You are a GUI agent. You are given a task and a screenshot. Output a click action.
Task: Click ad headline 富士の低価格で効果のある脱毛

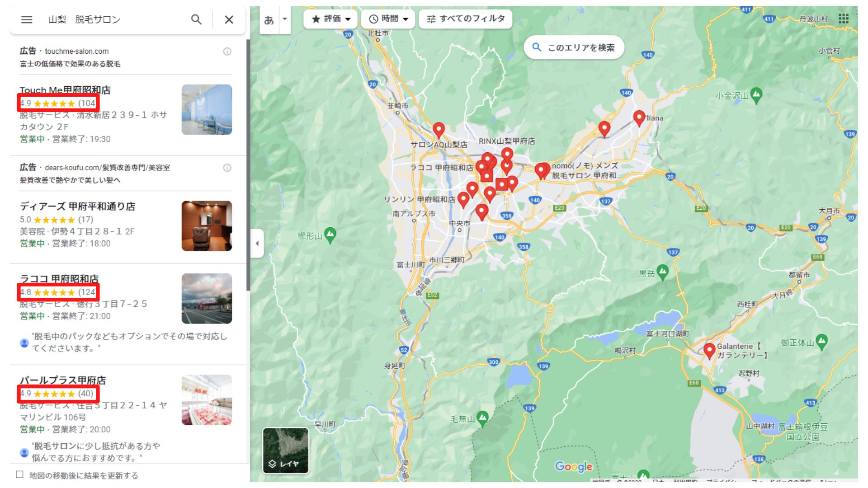pos(70,64)
